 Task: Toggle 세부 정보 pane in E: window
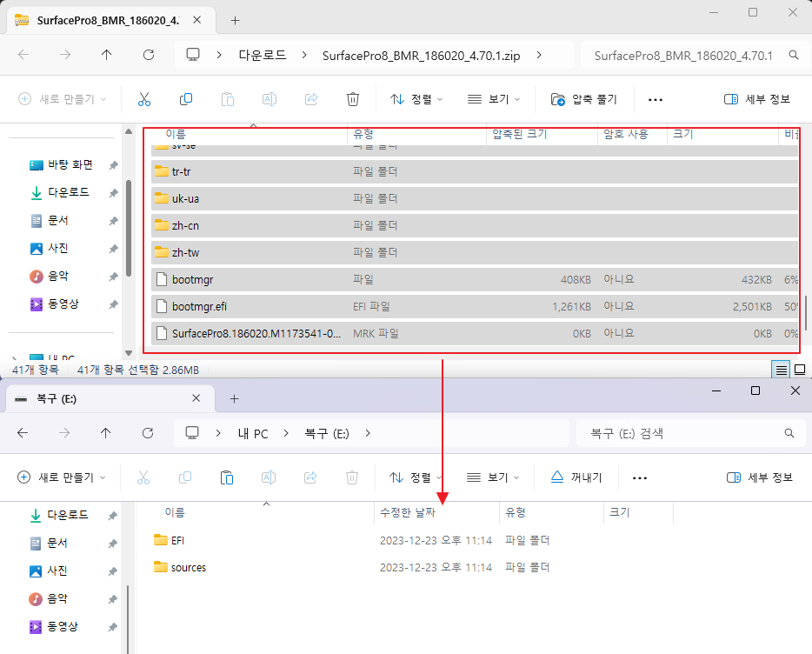tap(759, 477)
